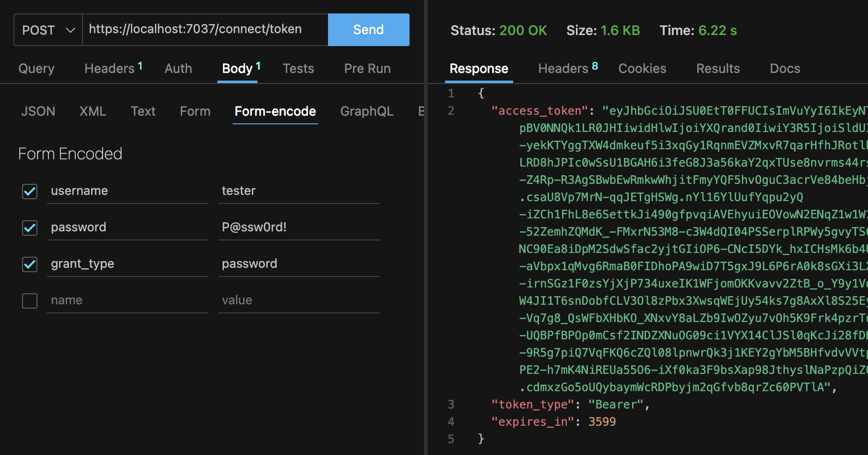Switch body type to Text

click(x=143, y=111)
